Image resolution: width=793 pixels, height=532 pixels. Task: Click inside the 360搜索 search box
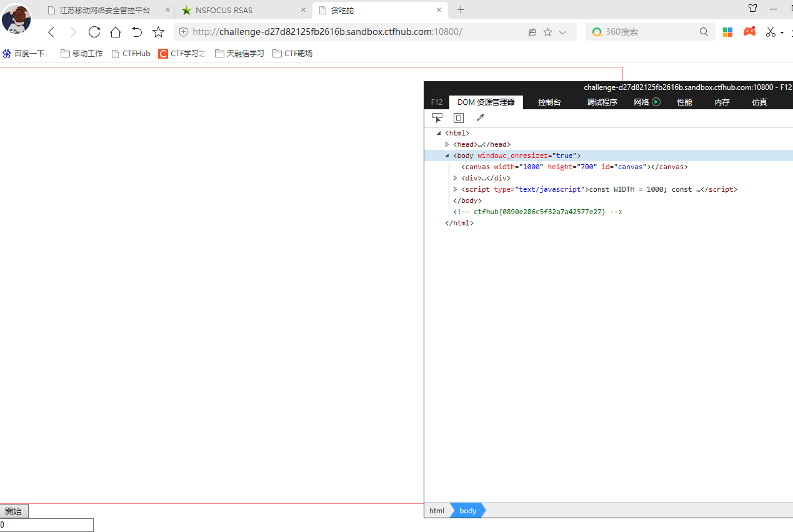[650, 32]
